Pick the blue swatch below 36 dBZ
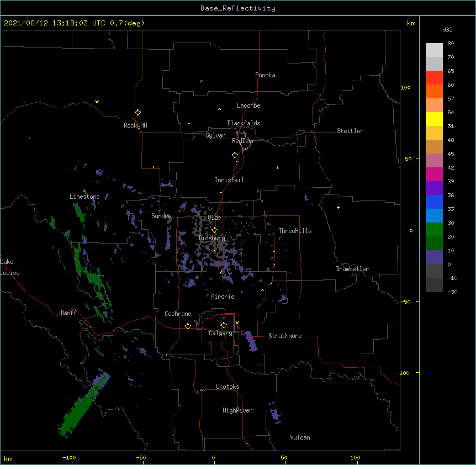The height and width of the screenshot is (465, 476). tap(434, 202)
